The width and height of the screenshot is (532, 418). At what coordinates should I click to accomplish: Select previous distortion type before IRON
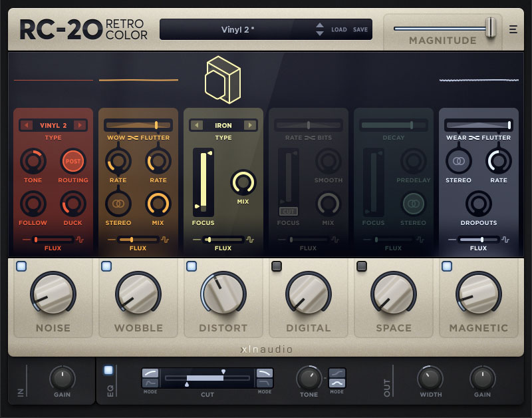(196, 125)
